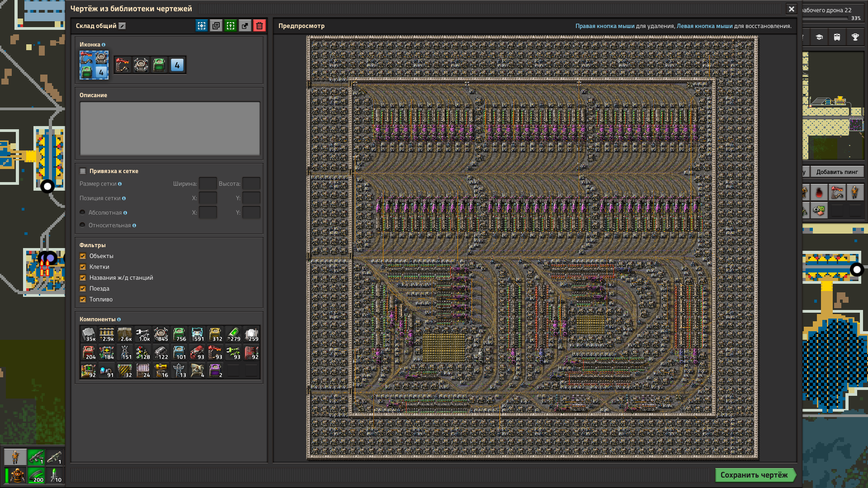Click the red chest component 204

(89, 352)
